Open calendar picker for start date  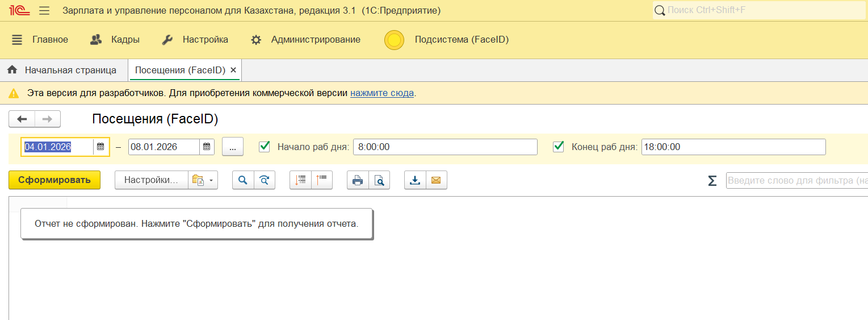(x=100, y=147)
